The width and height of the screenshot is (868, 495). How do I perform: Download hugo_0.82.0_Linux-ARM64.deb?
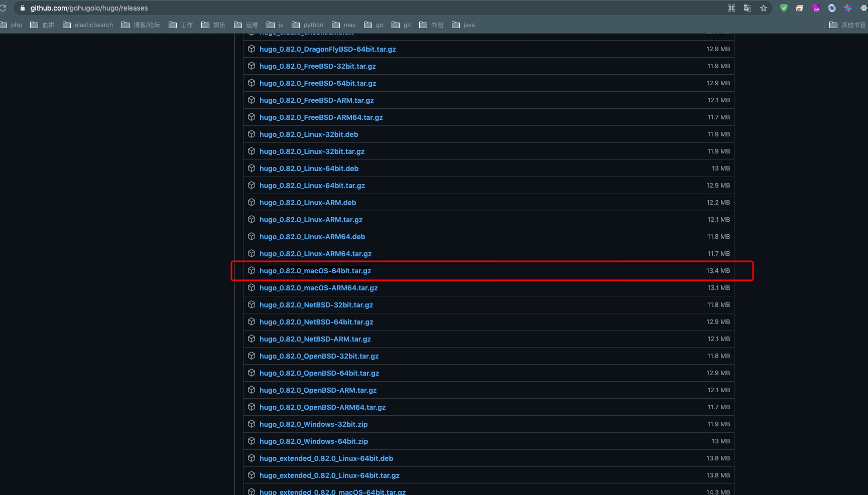click(312, 237)
